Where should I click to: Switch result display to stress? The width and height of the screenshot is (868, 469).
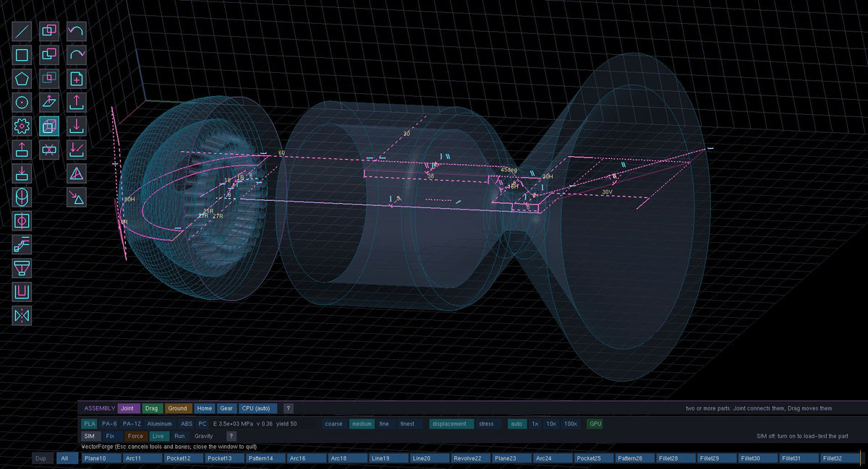click(x=486, y=423)
